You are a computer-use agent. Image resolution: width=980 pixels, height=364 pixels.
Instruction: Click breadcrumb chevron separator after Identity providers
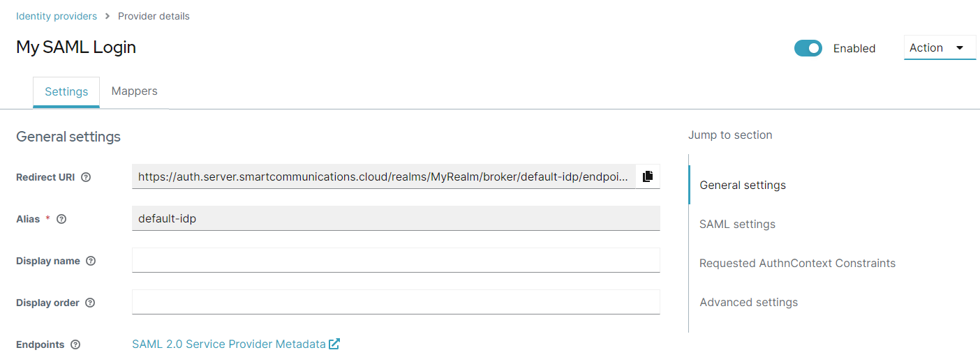pyautogui.click(x=107, y=16)
